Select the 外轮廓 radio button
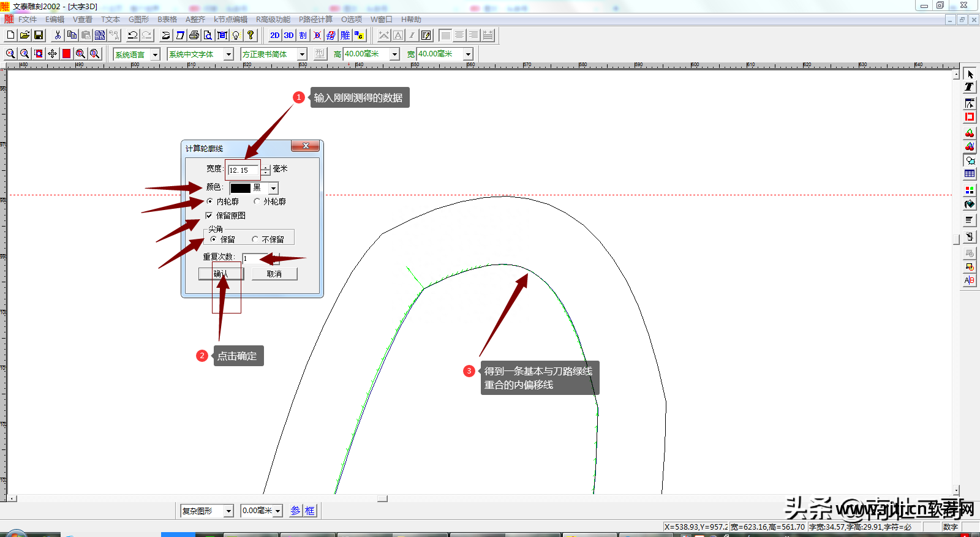The width and height of the screenshot is (980, 537). pos(257,201)
